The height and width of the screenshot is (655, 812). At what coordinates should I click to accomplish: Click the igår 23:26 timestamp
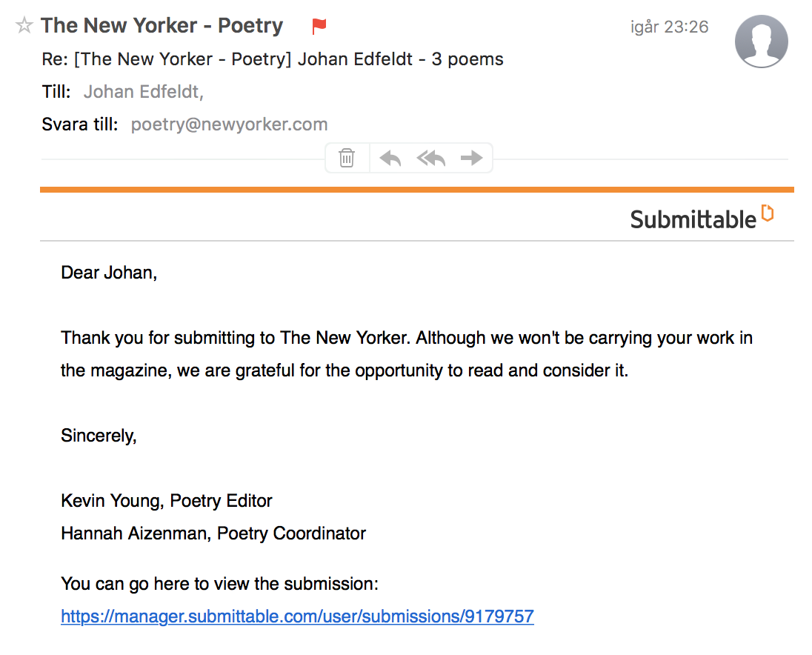669,27
